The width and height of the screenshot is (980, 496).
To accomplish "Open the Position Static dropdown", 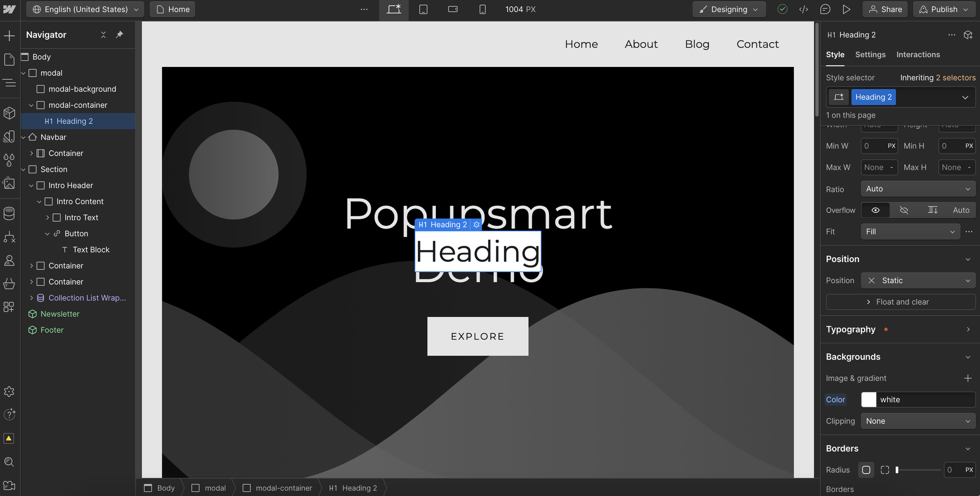I will pyautogui.click(x=918, y=281).
